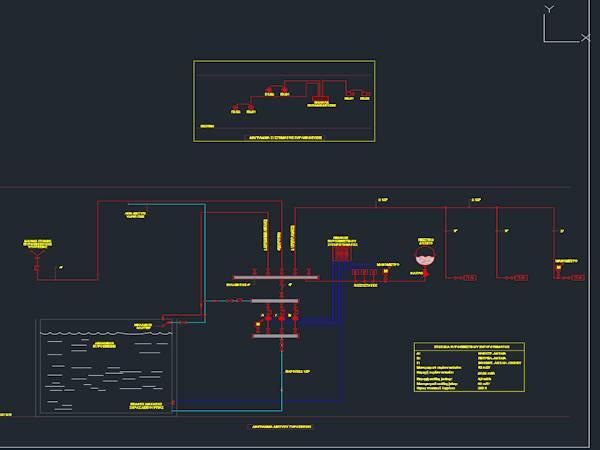Image resolution: width=600 pixels, height=450 pixels.
Task: Select the round pressure vessel symbol
Action: [425, 256]
